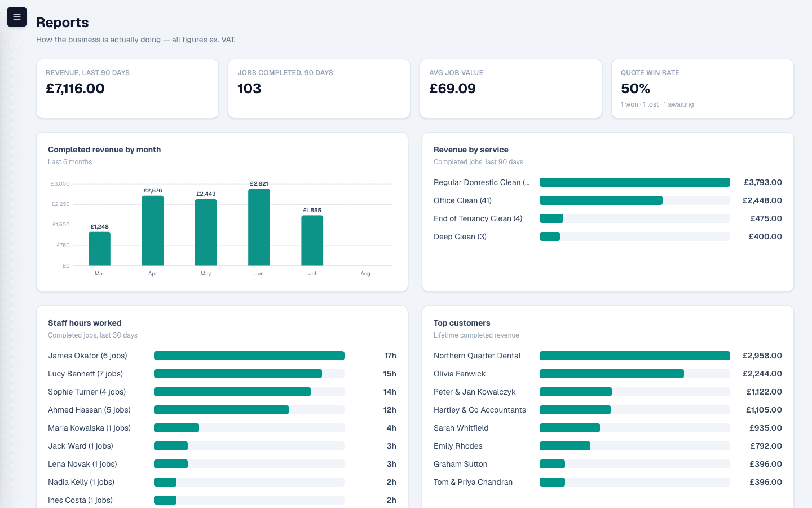Select the Tom & Priya Chandran customer
Viewport: 812px width, 508px height.
[473, 482]
